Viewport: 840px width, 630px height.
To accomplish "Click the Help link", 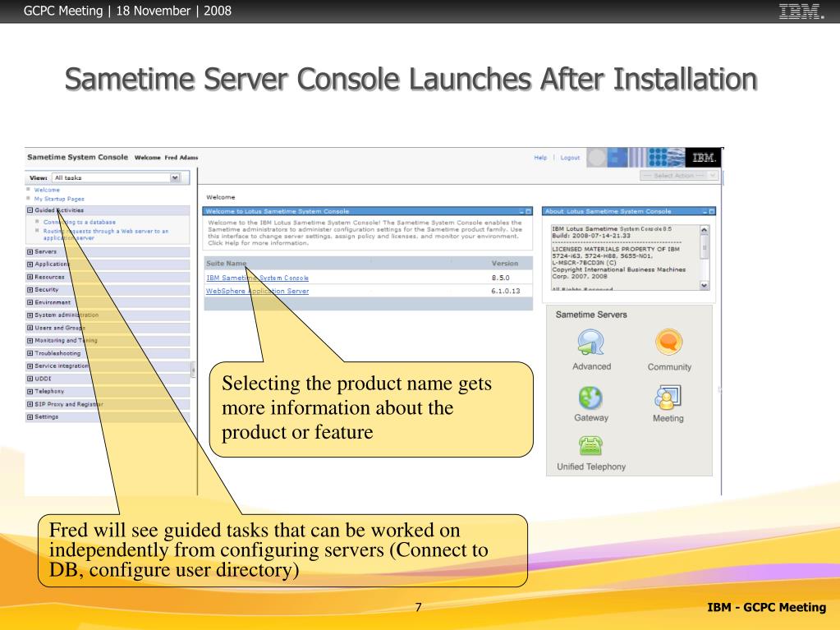I will (x=540, y=158).
